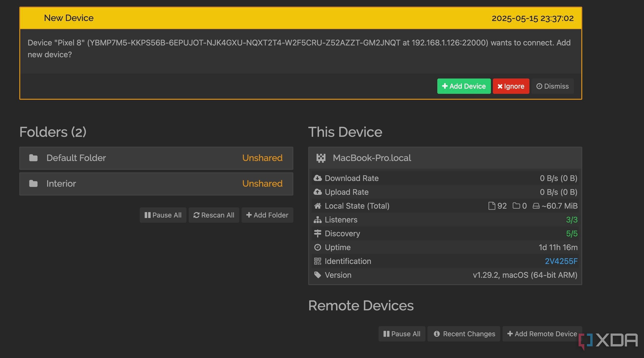Click the pause icon on remote devices Pause All

coord(386,334)
